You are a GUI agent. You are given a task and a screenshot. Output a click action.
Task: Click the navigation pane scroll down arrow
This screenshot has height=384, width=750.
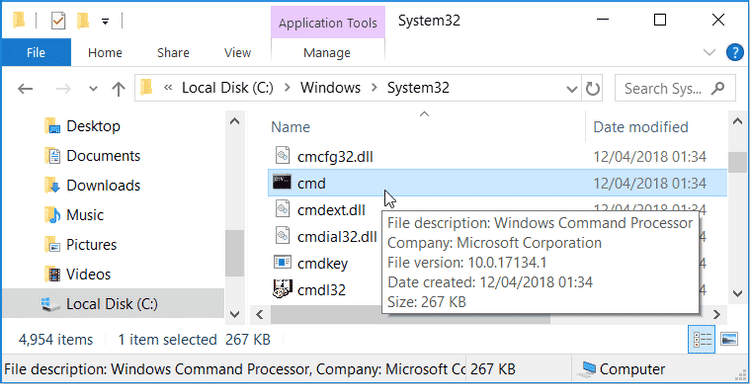pyautogui.click(x=234, y=314)
